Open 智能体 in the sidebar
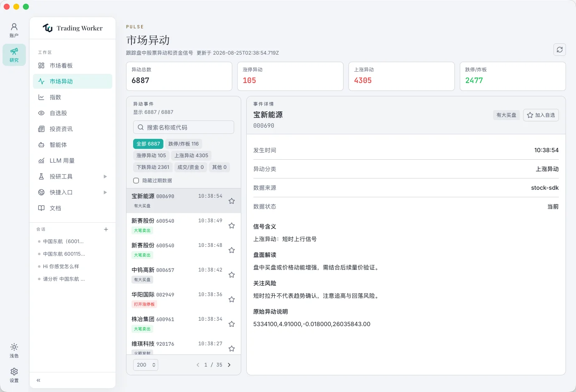576x392 pixels. (x=73, y=145)
